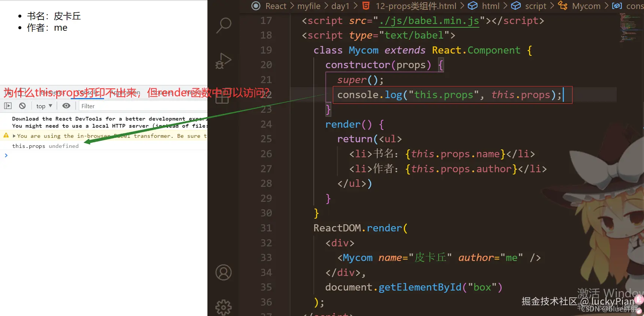The width and height of the screenshot is (644, 316).
Task: Click '{this.props.name}' in the code
Action: point(455,154)
